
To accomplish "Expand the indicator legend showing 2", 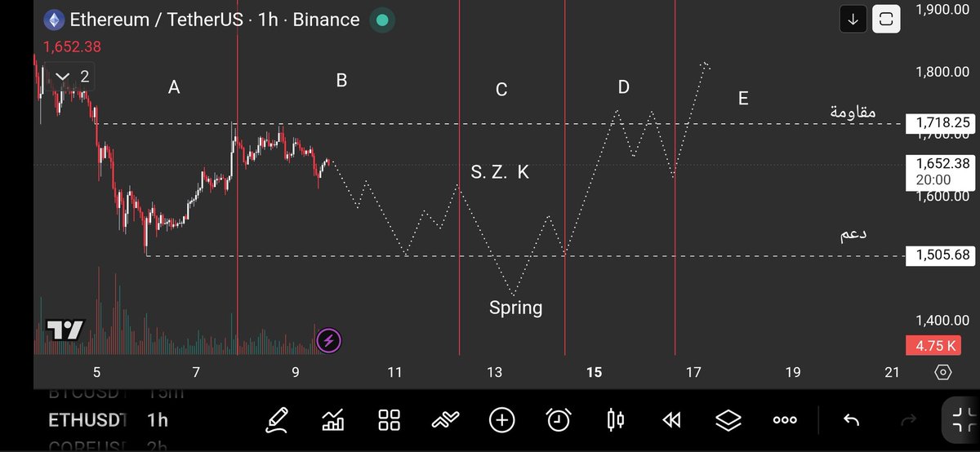I will coord(71,78).
